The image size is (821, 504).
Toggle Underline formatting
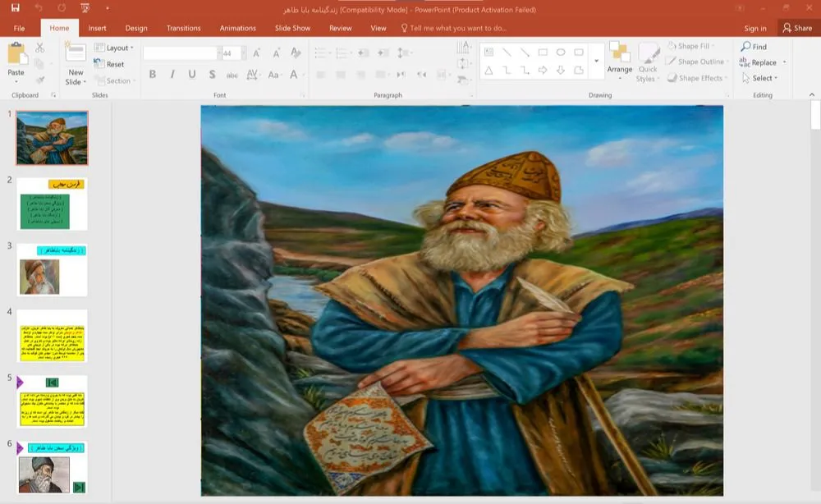click(x=192, y=75)
